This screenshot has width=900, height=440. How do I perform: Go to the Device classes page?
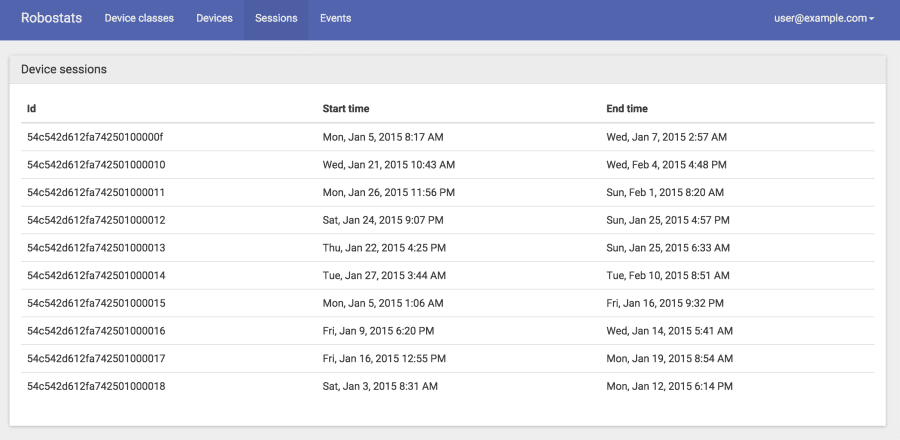click(x=139, y=18)
